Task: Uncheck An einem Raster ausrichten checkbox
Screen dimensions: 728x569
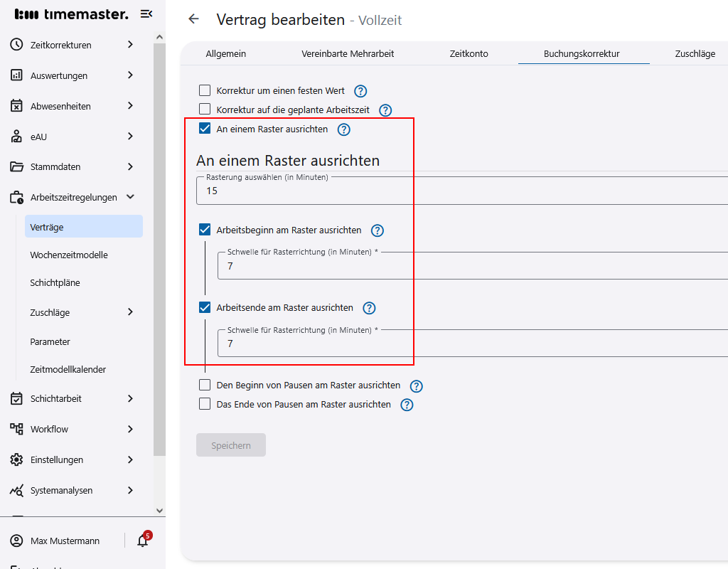Action: (205, 129)
